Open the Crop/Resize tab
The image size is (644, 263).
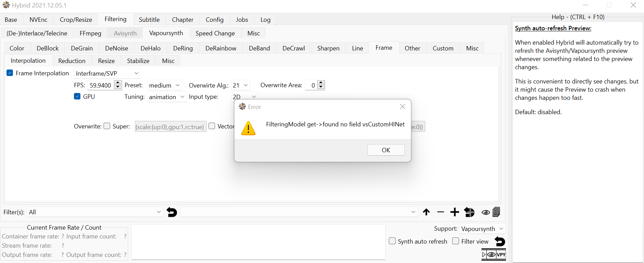pos(76,20)
